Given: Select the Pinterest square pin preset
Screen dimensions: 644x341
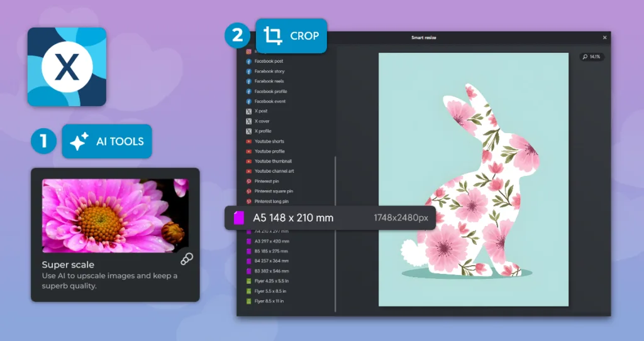Looking at the screenshot, I should click(274, 191).
